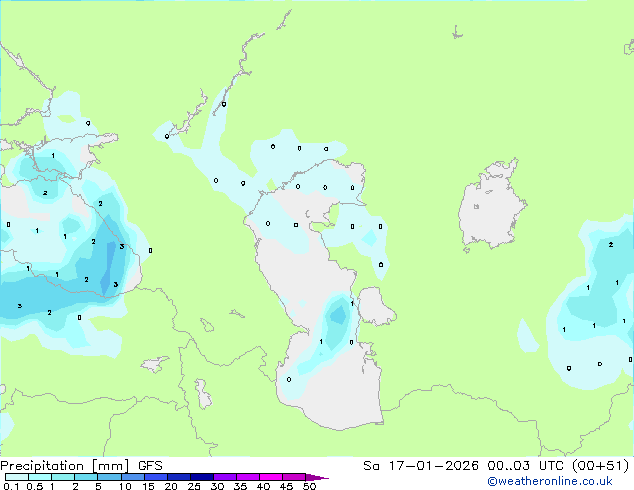The width and height of the screenshot is (634, 490).
Task: Select the legend swatch between 5 and 10
Action: tap(109, 477)
